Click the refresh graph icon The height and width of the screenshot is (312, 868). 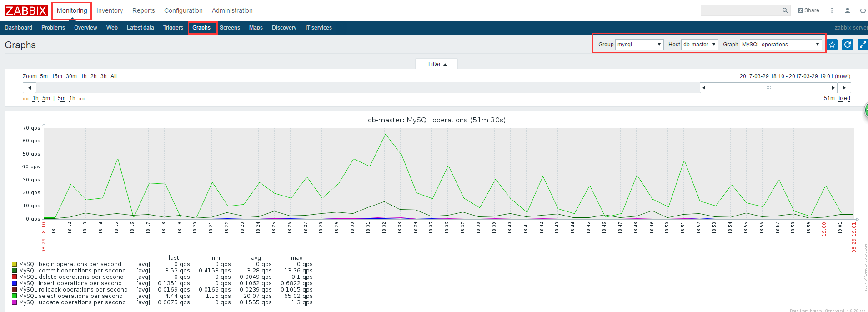tap(848, 45)
